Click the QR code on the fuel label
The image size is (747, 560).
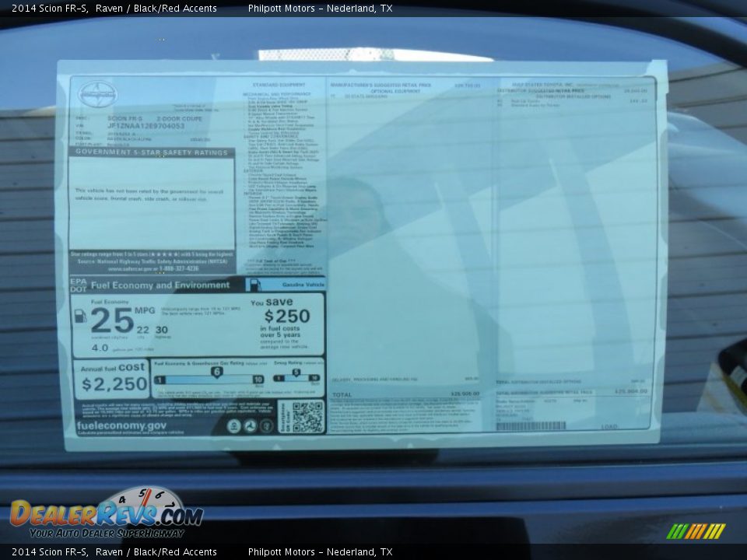(307, 417)
